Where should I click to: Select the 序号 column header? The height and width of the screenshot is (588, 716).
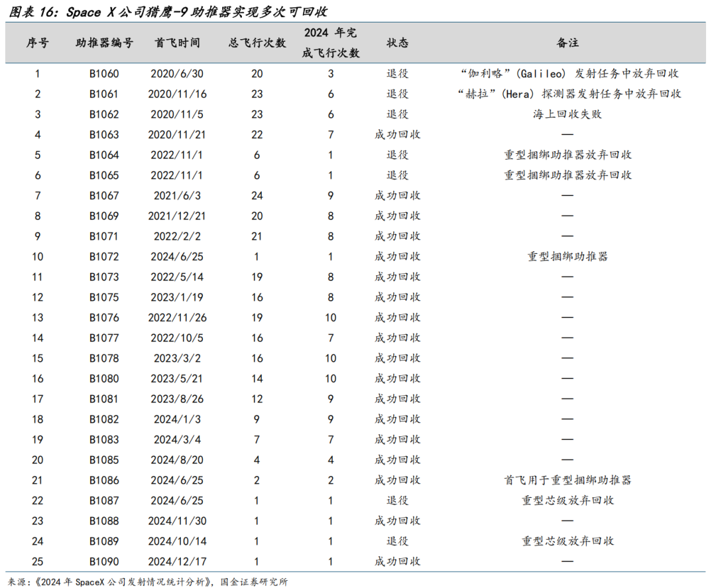[37, 43]
